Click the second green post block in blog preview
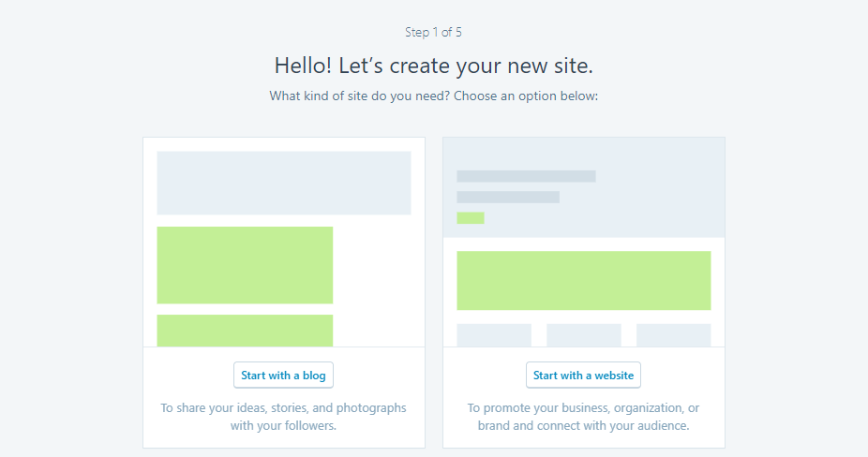Screen dimensions: 868x457 (x=245, y=331)
